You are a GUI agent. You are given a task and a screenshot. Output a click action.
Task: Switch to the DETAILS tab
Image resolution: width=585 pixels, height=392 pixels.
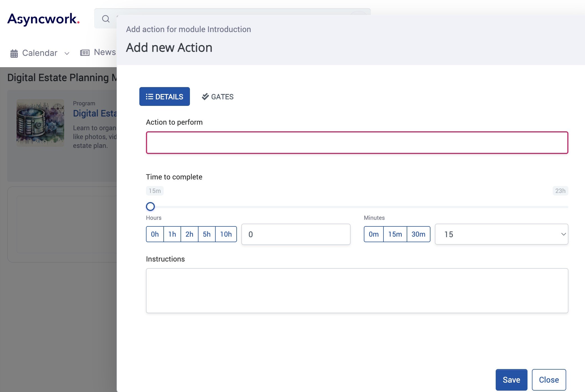pos(164,96)
